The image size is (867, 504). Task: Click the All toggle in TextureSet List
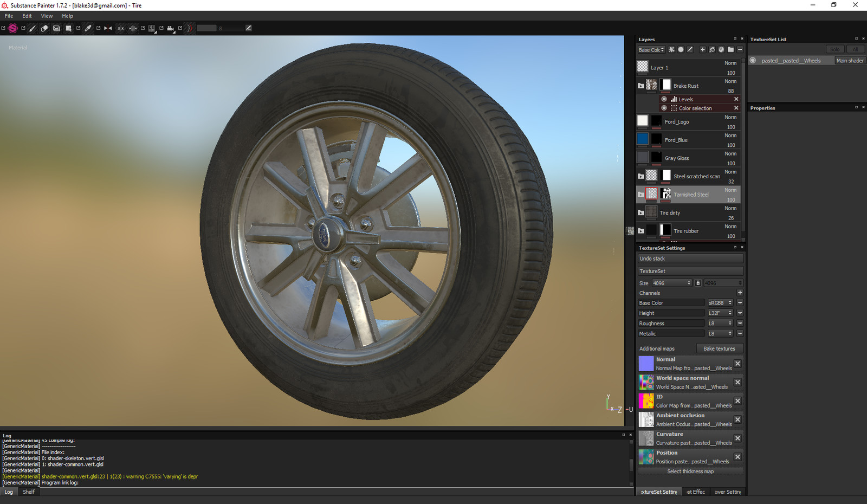[x=855, y=49]
